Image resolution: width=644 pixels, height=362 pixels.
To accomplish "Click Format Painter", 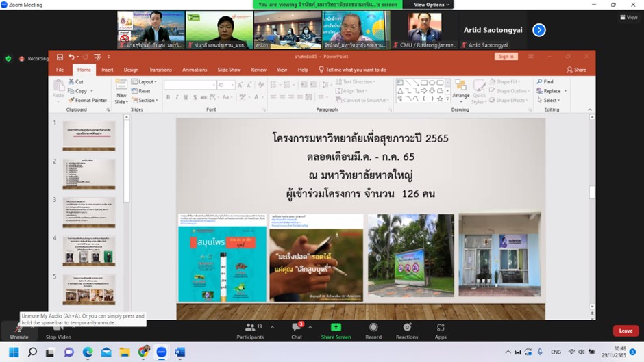I will [88, 100].
